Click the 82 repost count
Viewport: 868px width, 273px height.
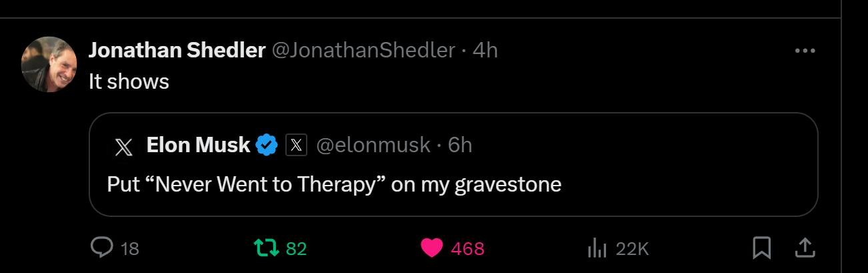coord(296,249)
